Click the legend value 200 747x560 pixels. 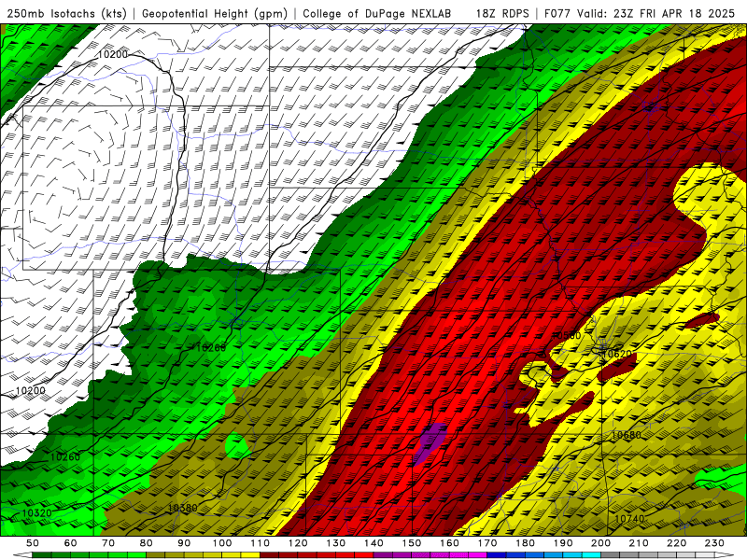tap(600, 543)
